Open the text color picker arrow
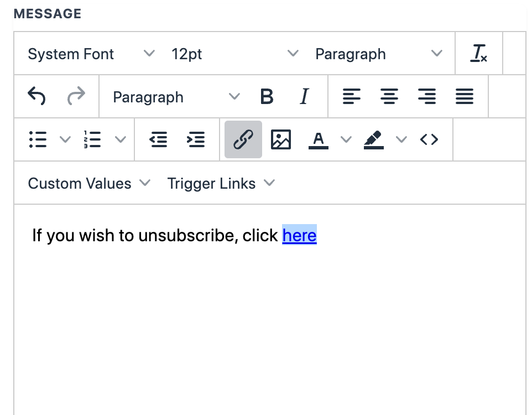The width and height of the screenshot is (532, 415). tap(346, 139)
